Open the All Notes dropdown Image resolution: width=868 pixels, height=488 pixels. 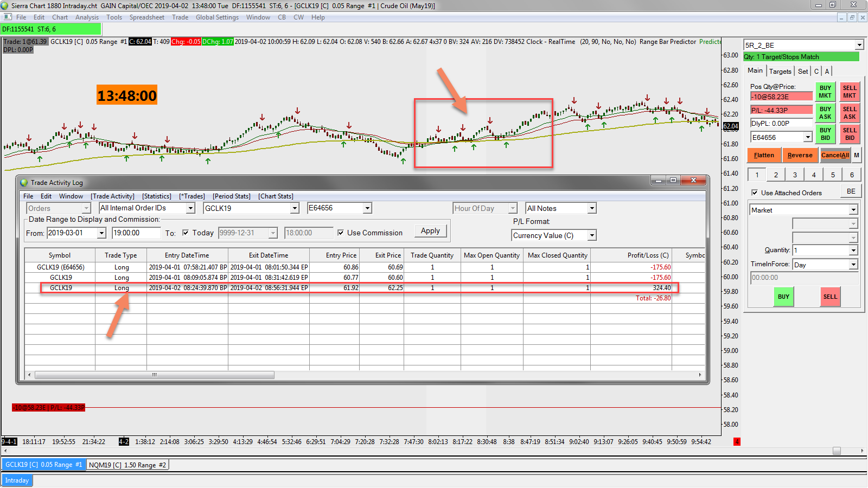point(592,208)
